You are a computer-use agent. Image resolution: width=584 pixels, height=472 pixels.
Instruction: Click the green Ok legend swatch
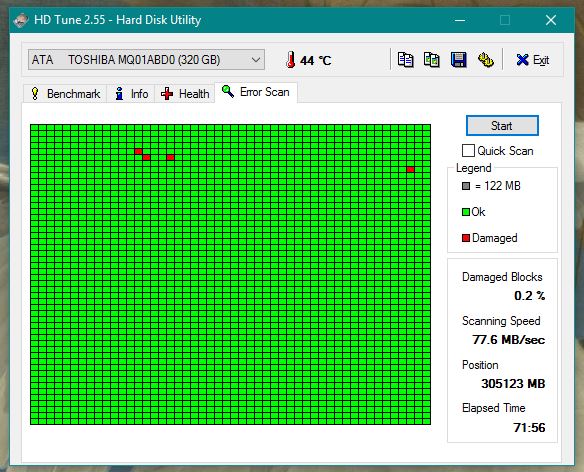[x=466, y=212]
